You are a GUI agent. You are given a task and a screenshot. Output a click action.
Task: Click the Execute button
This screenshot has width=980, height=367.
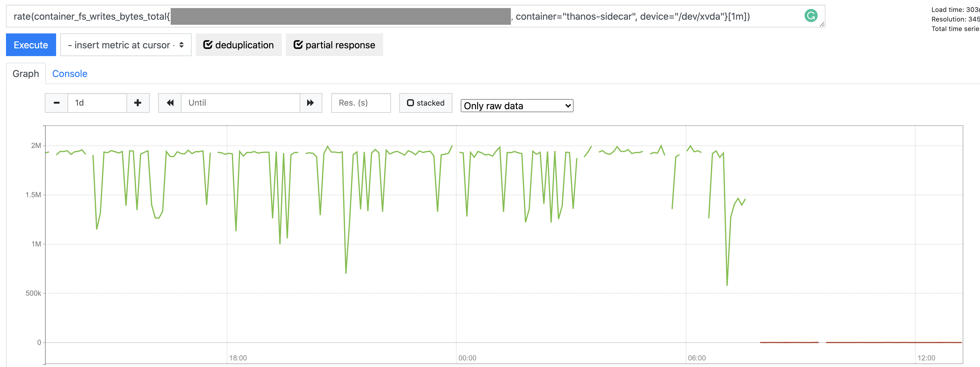[31, 44]
